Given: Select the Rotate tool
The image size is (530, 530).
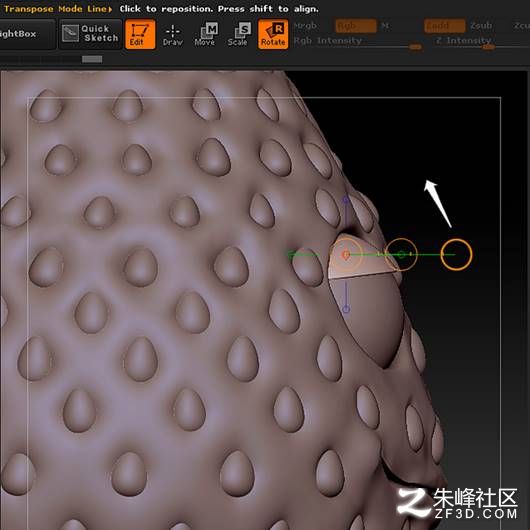Looking at the screenshot, I should (x=273, y=34).
